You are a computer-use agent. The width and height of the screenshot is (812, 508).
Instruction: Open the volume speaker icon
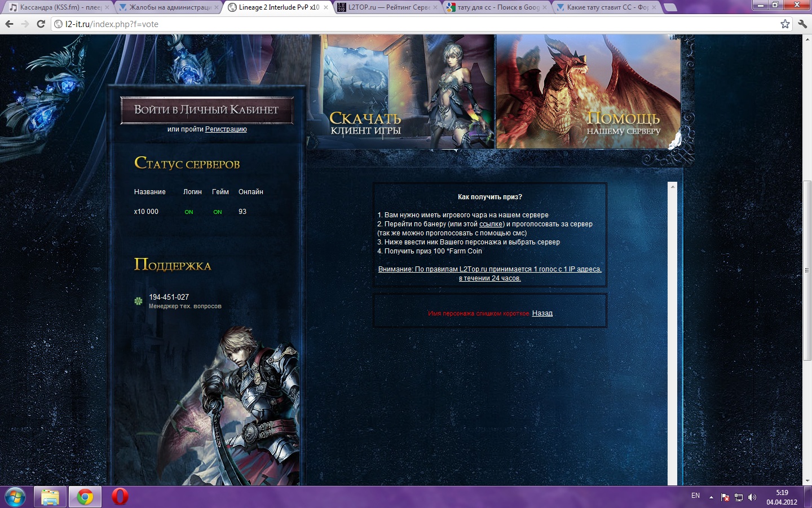(752, 497)
